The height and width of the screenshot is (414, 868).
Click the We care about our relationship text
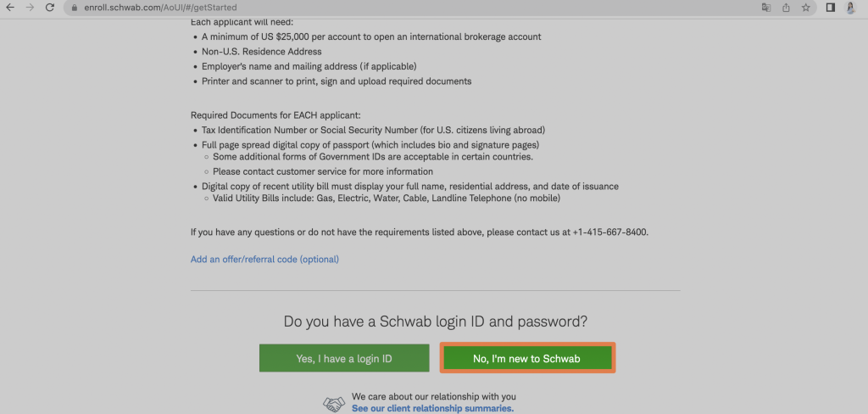[434, 397]
